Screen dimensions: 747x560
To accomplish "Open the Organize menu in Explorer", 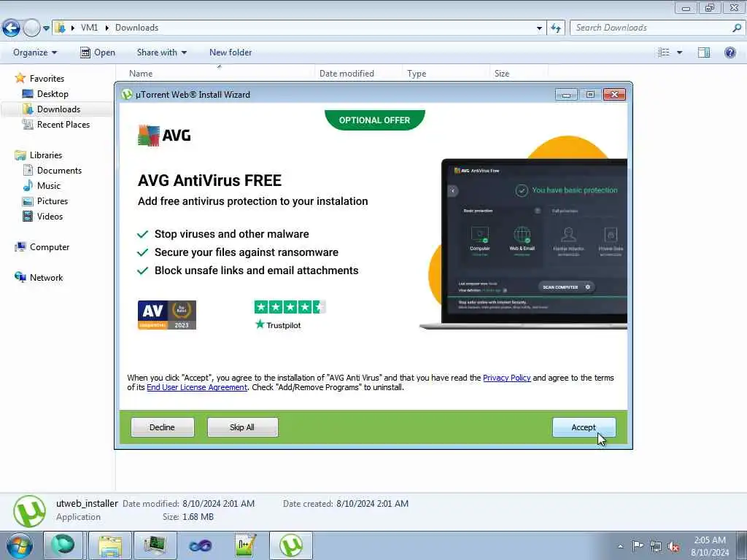I will point(35,52).
